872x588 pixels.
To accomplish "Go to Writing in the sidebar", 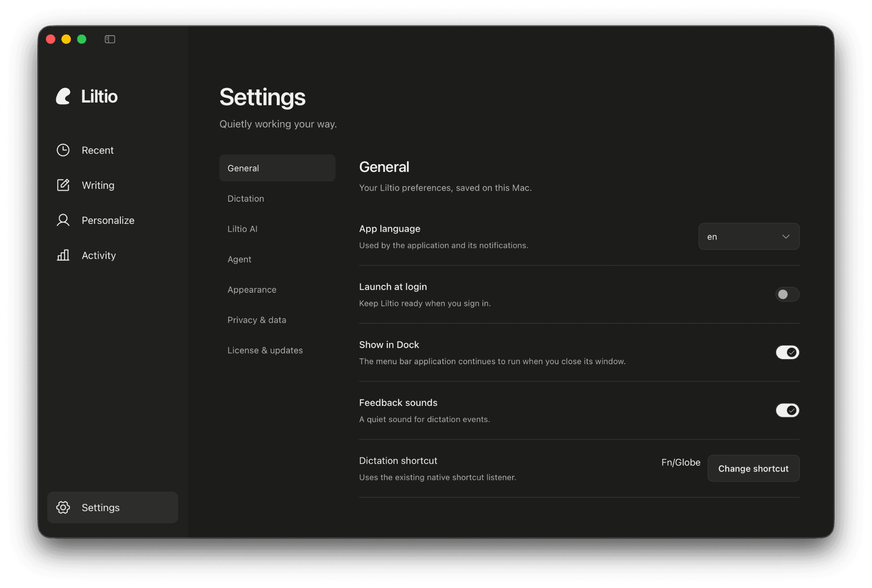I will [112, 185].
